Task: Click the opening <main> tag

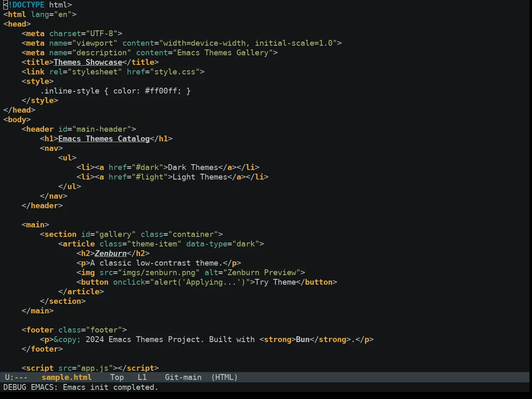Action: coord(35,225)
